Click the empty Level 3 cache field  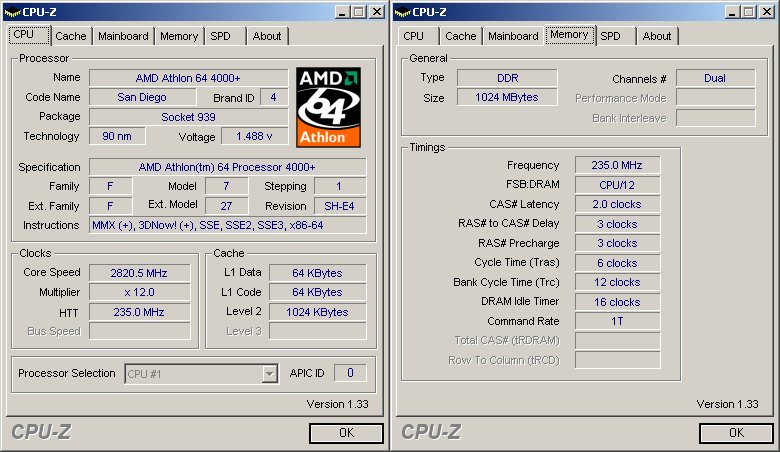317,331
